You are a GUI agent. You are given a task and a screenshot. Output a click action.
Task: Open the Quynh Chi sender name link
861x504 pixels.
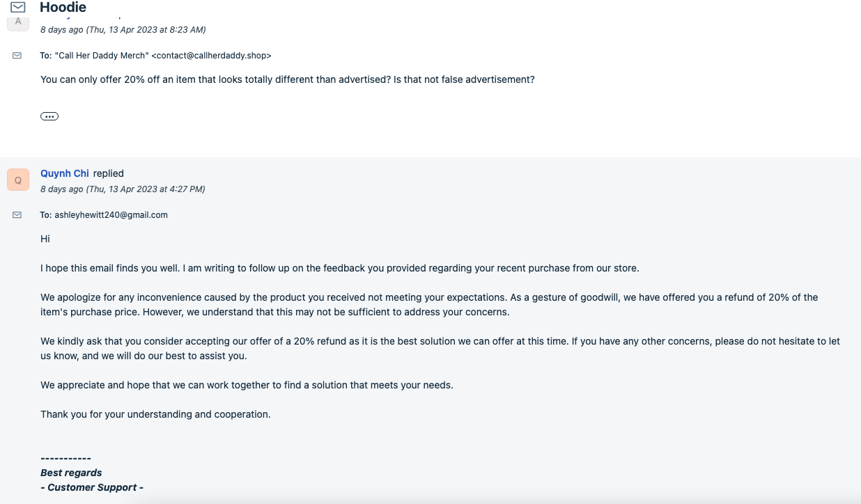point(65,173)
